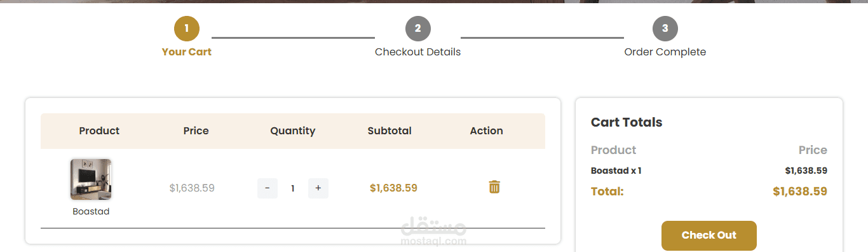Click the Boastad product name
Screen dimensions: 868x252
[x=91, y=211]
